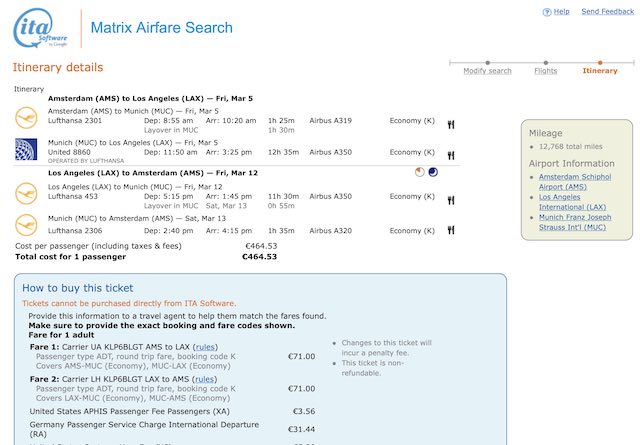The image size is (640, 445).
Task: Click the United logo for flight 8860
Action: pyautogui.click(x=26, y=149)
